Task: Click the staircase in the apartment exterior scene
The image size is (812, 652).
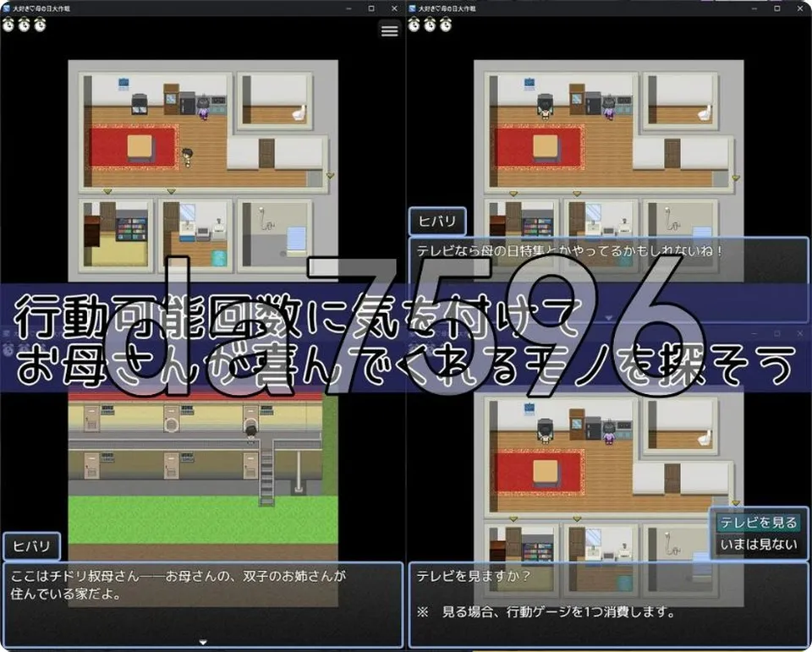Action: 266,472
